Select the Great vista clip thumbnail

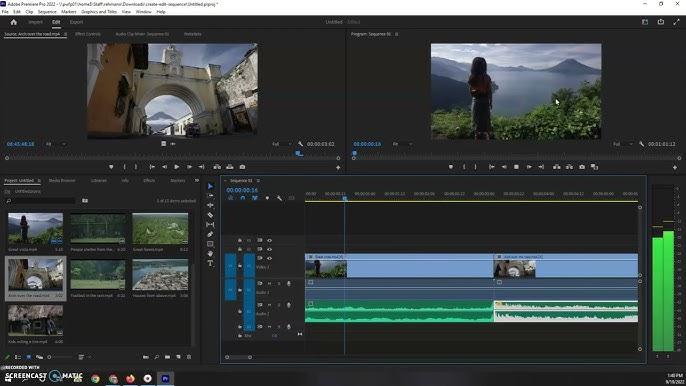pos(35,228)
